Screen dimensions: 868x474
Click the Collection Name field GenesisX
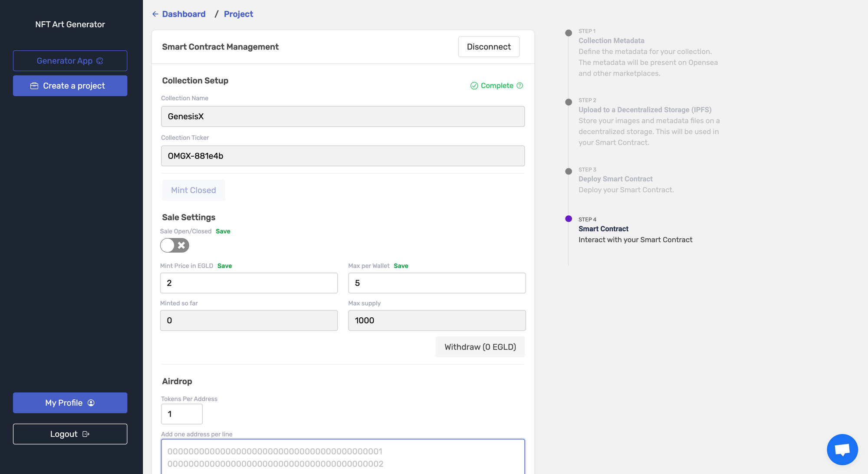pyautogui.click(x=343, y=116)
